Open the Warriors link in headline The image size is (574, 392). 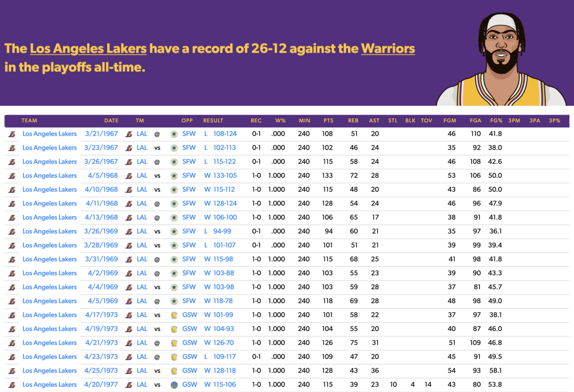tap(388, 49)
